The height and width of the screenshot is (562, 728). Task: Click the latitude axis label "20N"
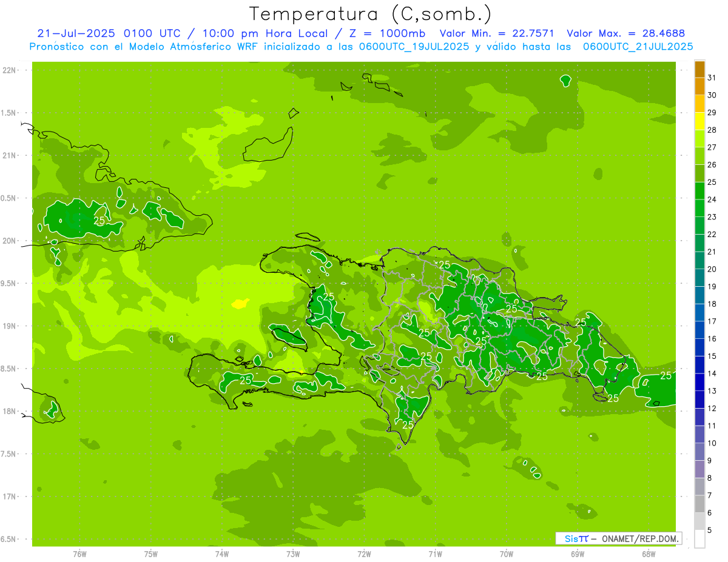pyautogui.click(x=10, y=241)
